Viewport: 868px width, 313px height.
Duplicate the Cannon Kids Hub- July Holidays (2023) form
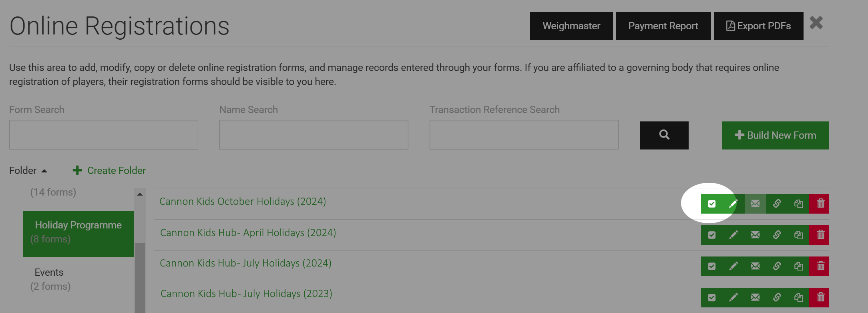[798, 297]
